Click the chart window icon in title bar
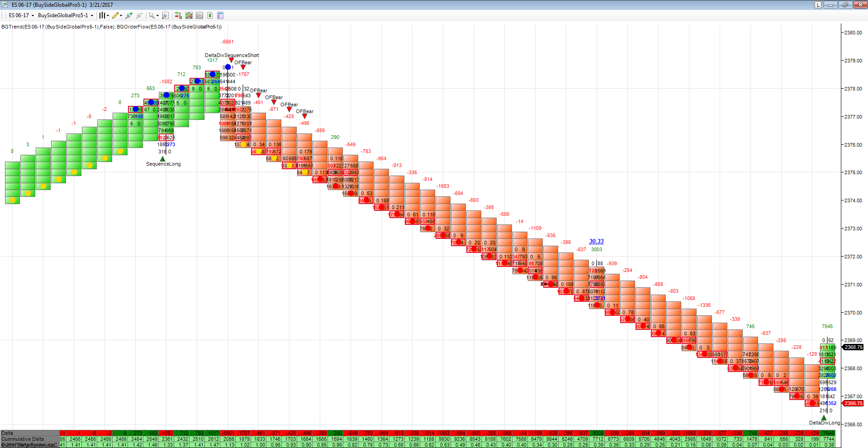This screenshot has height=448, width=868. pos(5,5)
